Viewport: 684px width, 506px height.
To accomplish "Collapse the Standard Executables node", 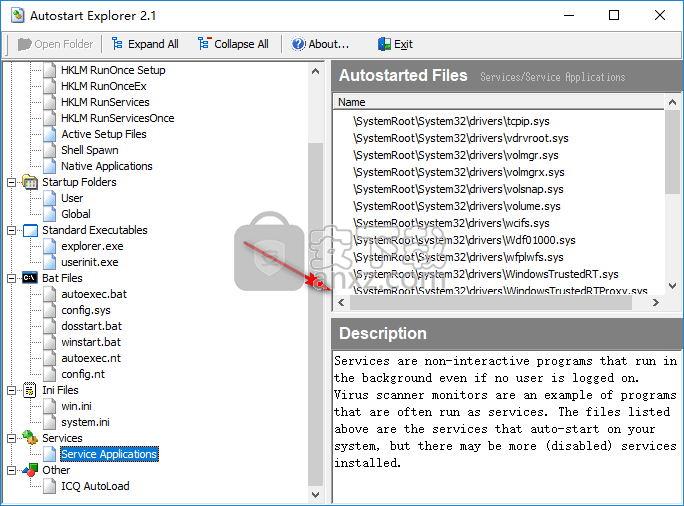I will [x=12, y=230].
